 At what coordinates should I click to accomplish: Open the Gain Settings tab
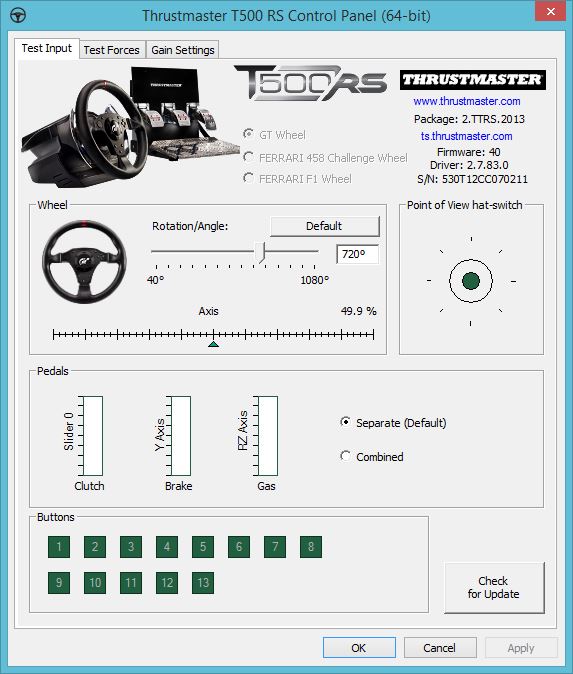coord(183,50)
